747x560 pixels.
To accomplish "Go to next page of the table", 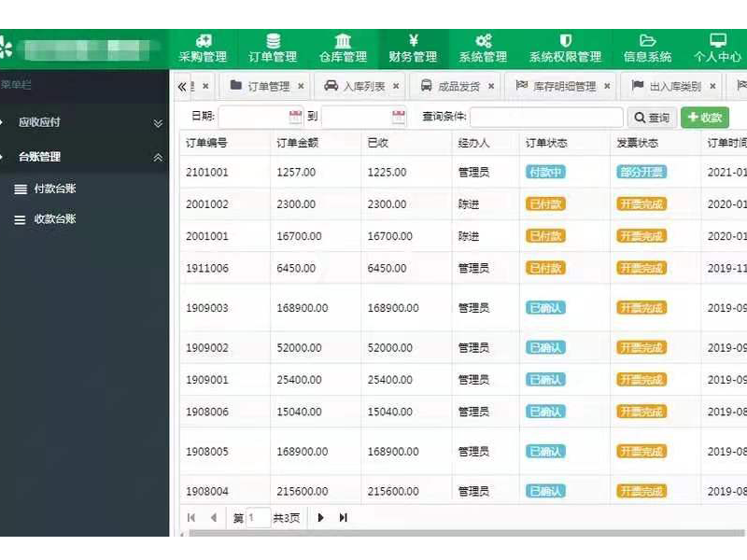I will coord(320,518).
